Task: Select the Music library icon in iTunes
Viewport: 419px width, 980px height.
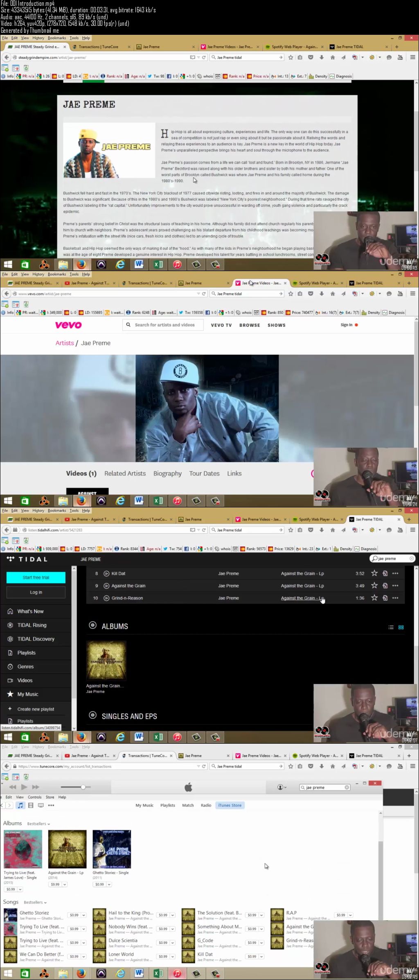Action: click(20, 805)
